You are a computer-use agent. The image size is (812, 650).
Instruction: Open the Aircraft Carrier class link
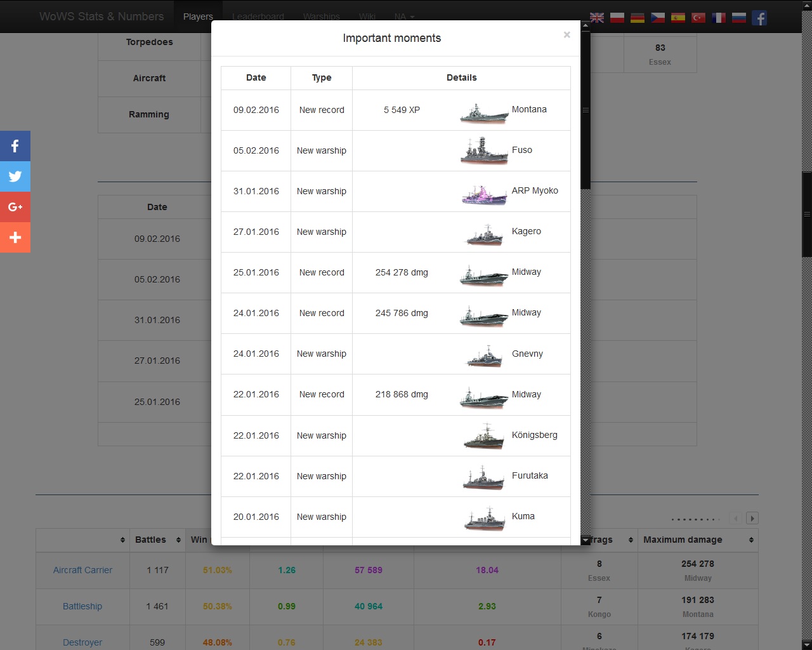coord(82,570)
